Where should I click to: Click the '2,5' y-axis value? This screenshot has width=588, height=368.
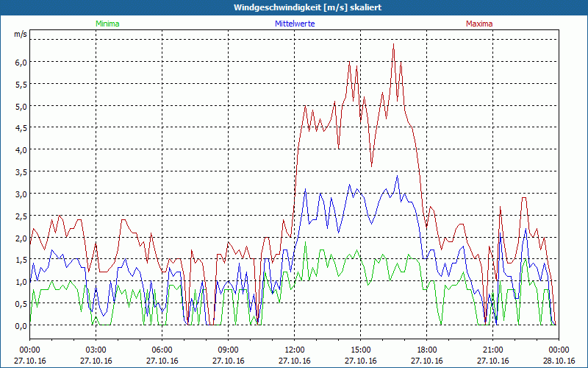coord(21,216)
